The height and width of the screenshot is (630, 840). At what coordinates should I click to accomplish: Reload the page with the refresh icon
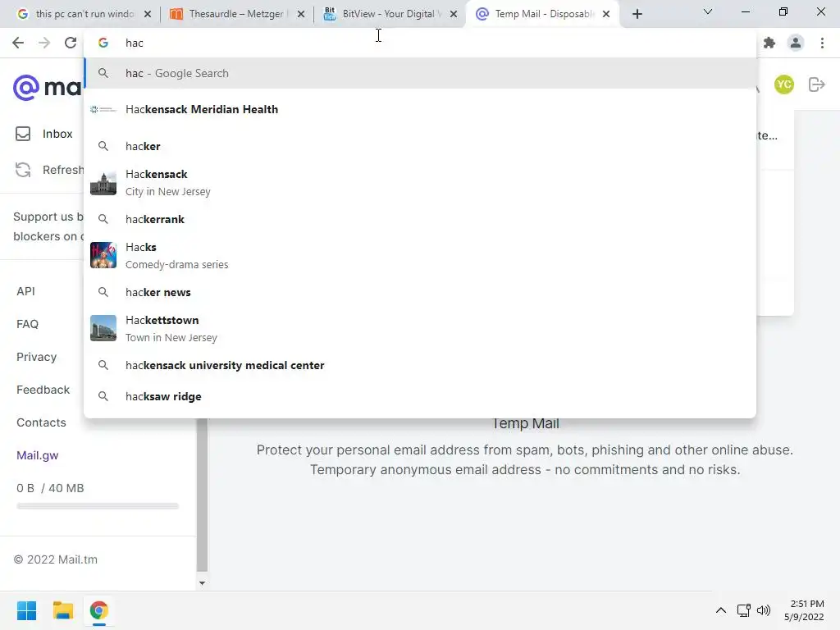[71, 43]
